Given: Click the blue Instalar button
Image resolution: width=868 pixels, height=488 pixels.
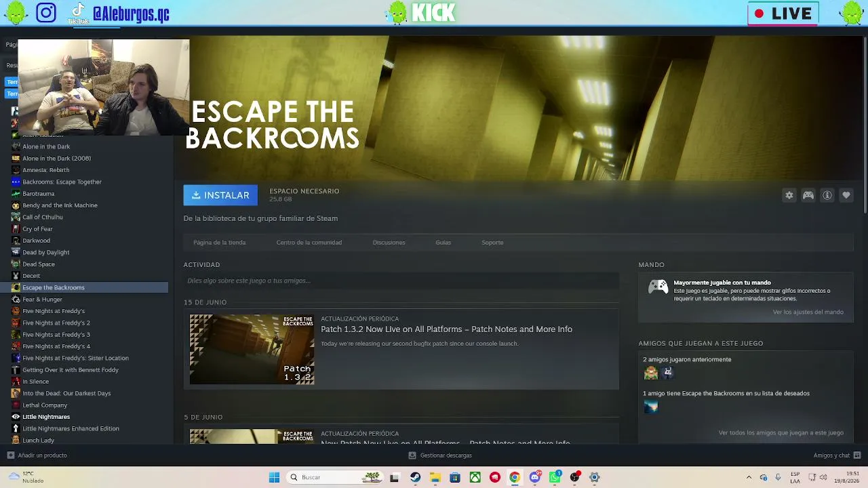Looking at the screenshot, I should pyautogui.click(x=220, y=195).
